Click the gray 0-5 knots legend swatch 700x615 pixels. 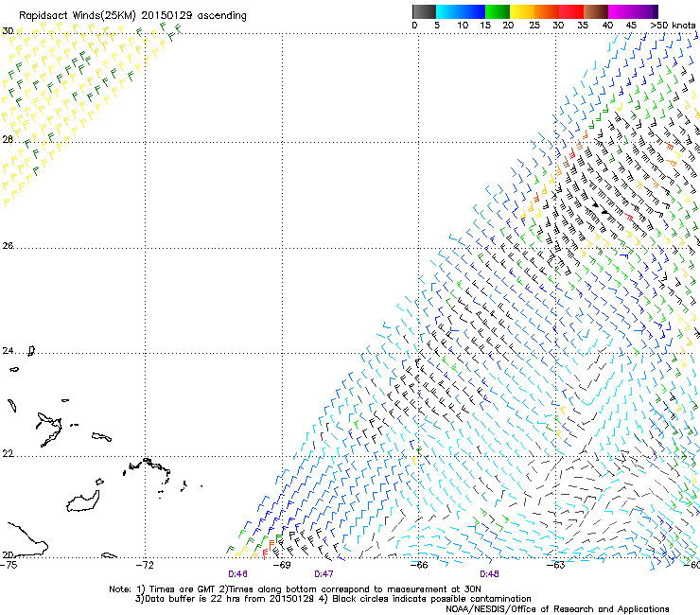[x=424, y=11]
